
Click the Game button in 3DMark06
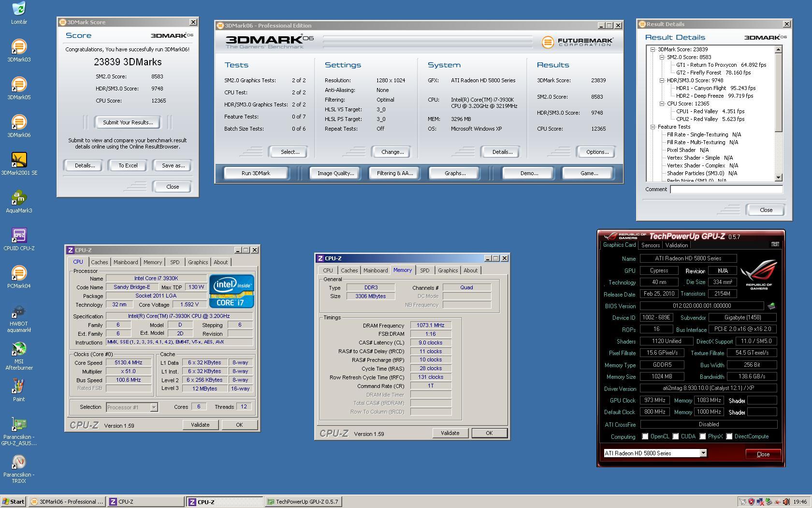point(589,173)
